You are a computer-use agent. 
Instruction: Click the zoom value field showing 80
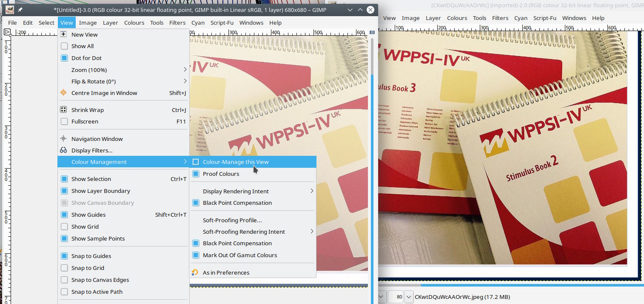click(396, 297)
